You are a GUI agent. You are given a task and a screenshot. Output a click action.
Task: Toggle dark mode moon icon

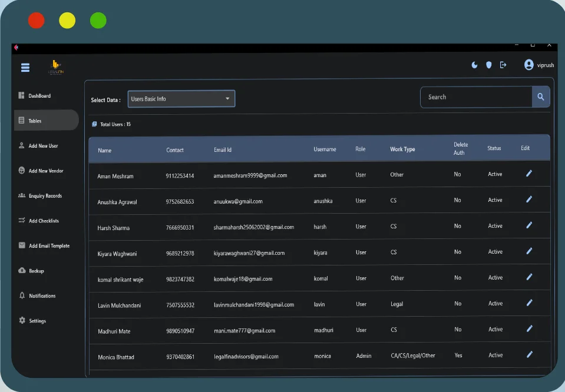tap(474, 65)
